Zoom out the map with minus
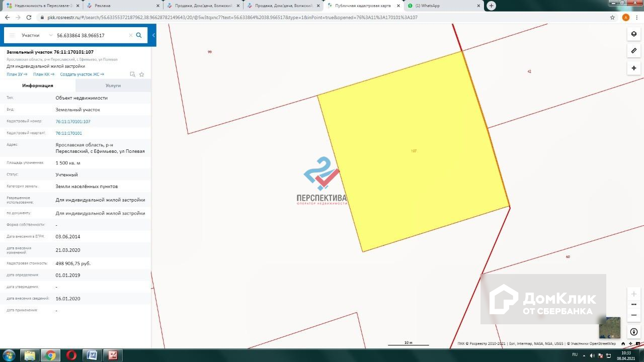The image size is (644, 362). [634, 315]
